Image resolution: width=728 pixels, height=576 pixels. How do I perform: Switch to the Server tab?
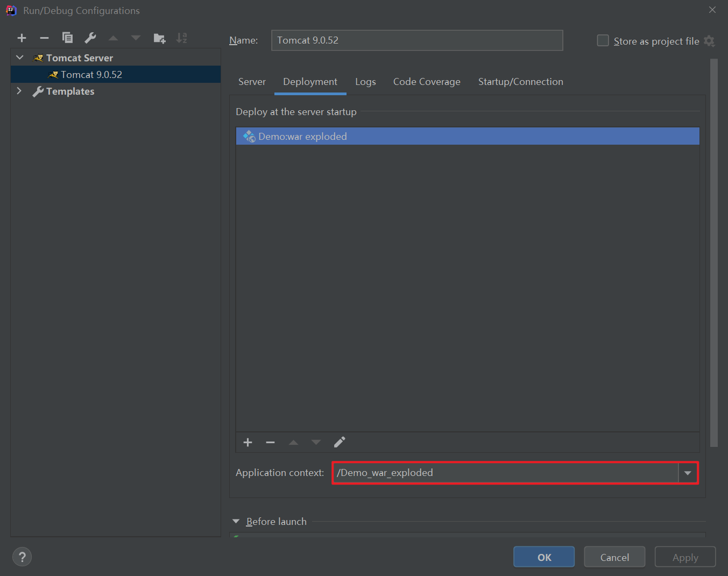tap(252, 82)
